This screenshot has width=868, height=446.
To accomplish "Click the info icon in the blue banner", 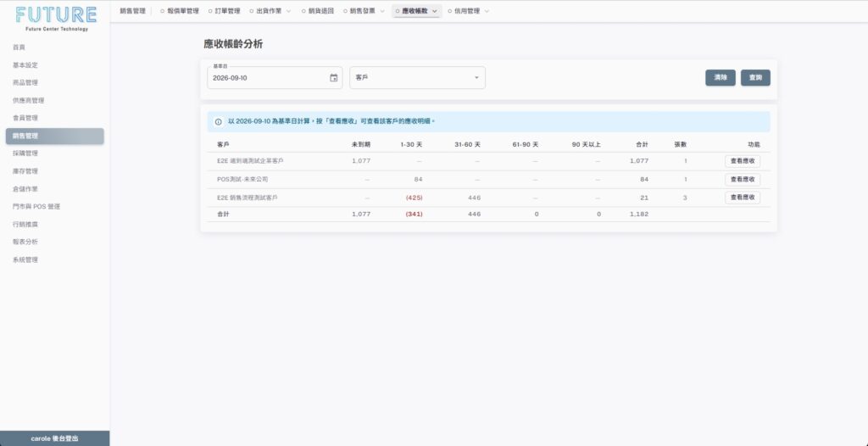I will [x=219, y=122].
